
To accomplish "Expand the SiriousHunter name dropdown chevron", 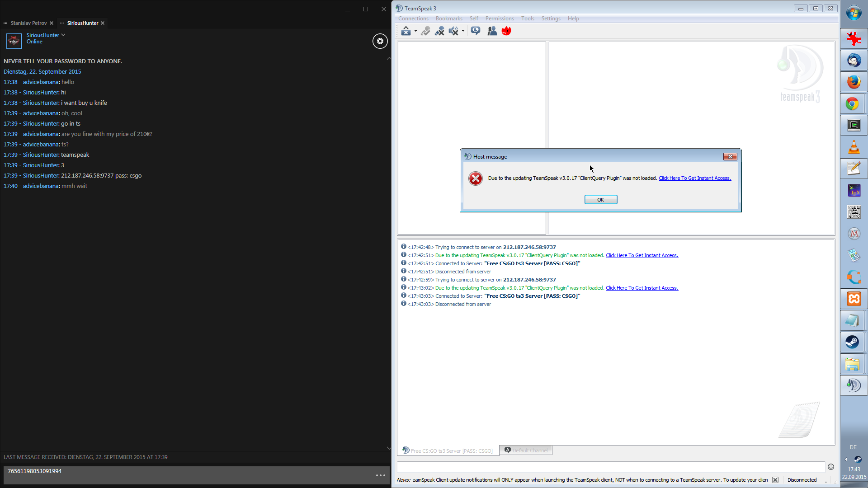I will [x=63, y=35].
